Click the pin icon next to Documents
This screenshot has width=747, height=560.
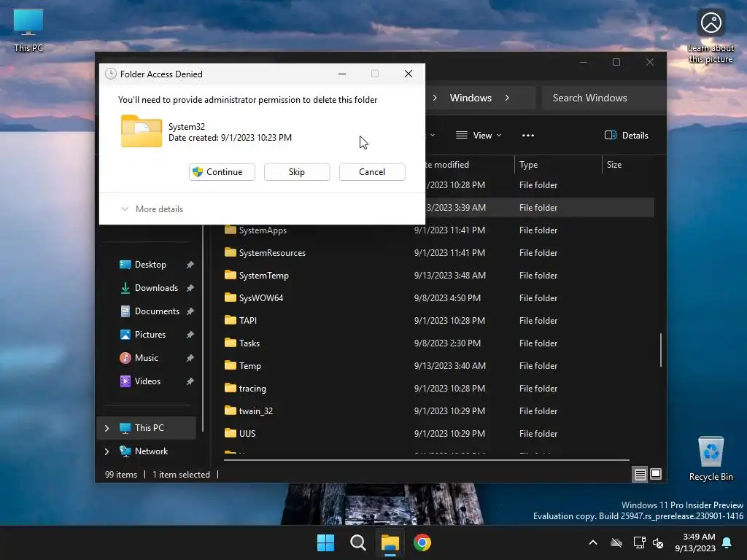(x=190, y=311)
